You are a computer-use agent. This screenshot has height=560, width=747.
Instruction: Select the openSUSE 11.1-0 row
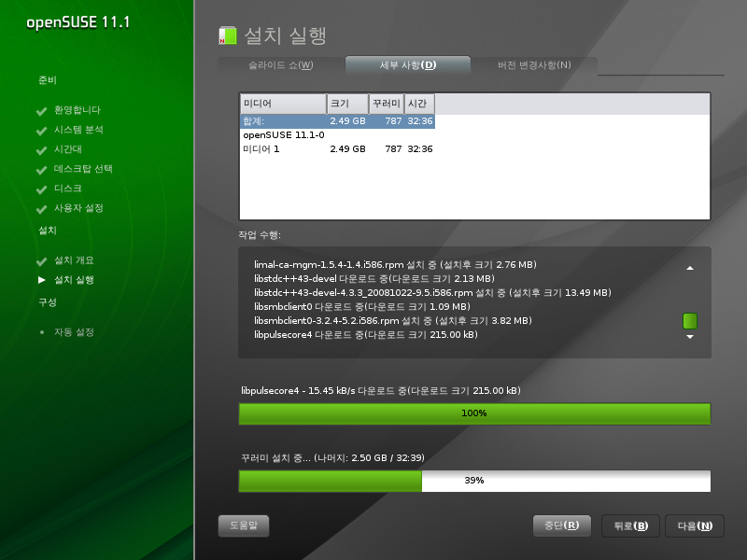click(338, 135)
